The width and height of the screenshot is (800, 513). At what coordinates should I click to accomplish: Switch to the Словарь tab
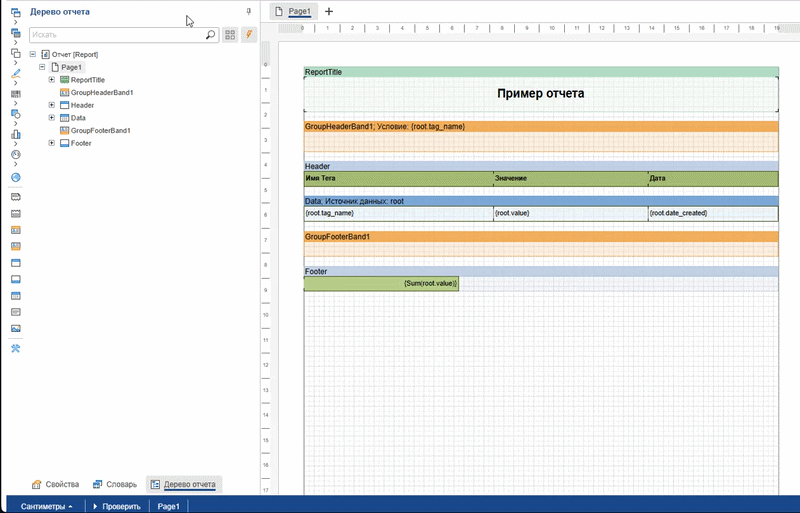[114, 484]
